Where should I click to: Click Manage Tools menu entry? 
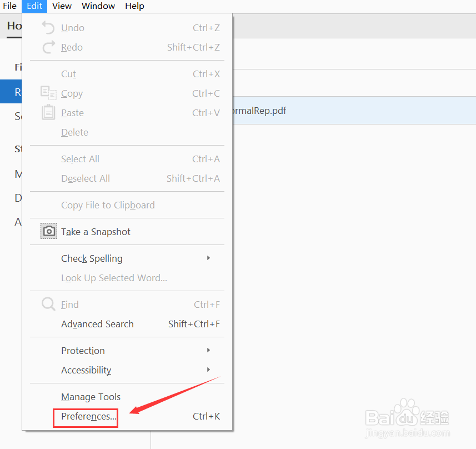click(x=91, y=396)
